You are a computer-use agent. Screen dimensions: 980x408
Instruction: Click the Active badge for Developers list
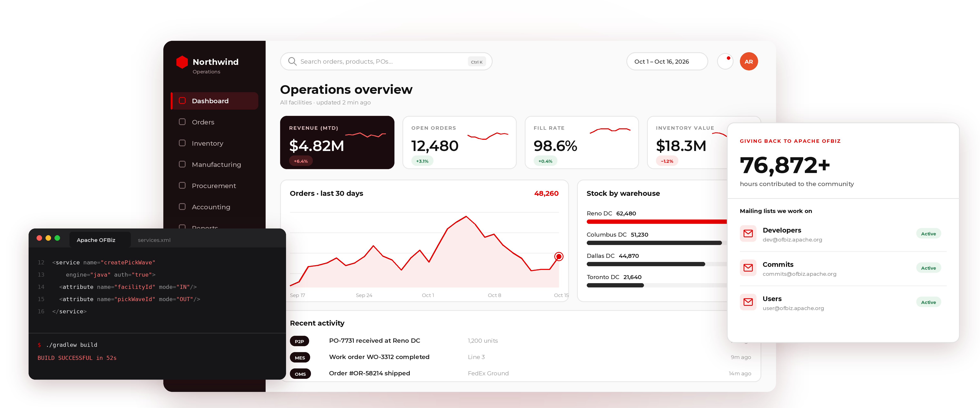pos(928,234)
